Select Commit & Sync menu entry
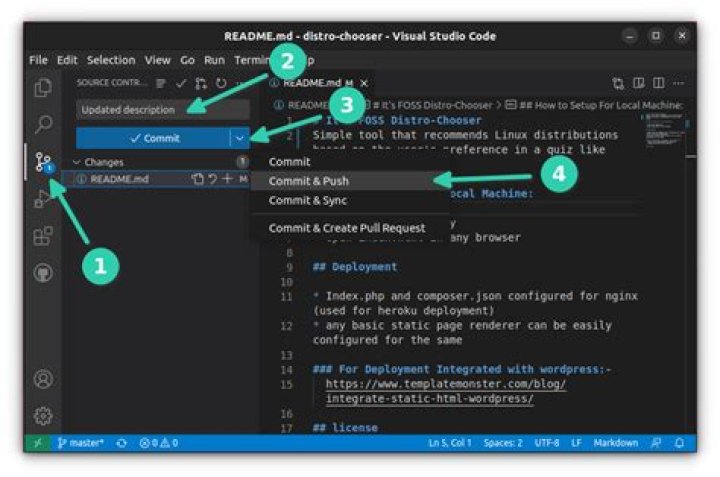Image resolution: width=720 pixels, height=477 pixels. [x=350, y=201]
